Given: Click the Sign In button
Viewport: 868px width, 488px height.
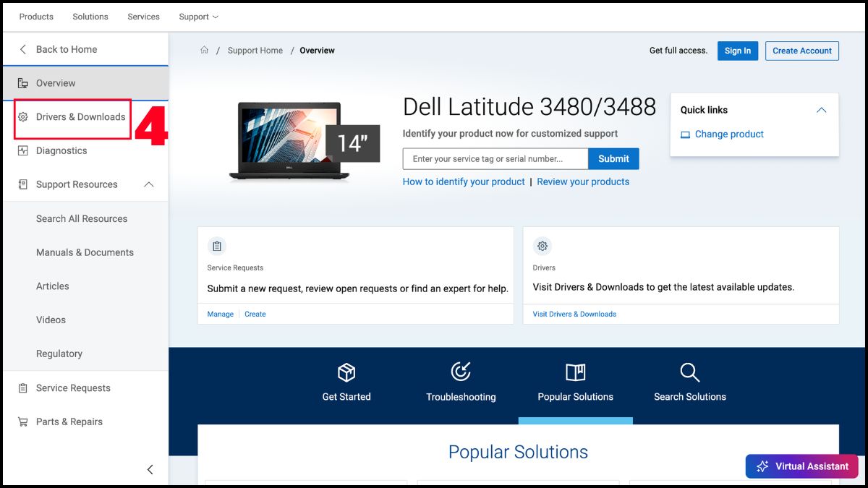Looking at the screenshot, I should pyautogui.click(x=738, y=51).
